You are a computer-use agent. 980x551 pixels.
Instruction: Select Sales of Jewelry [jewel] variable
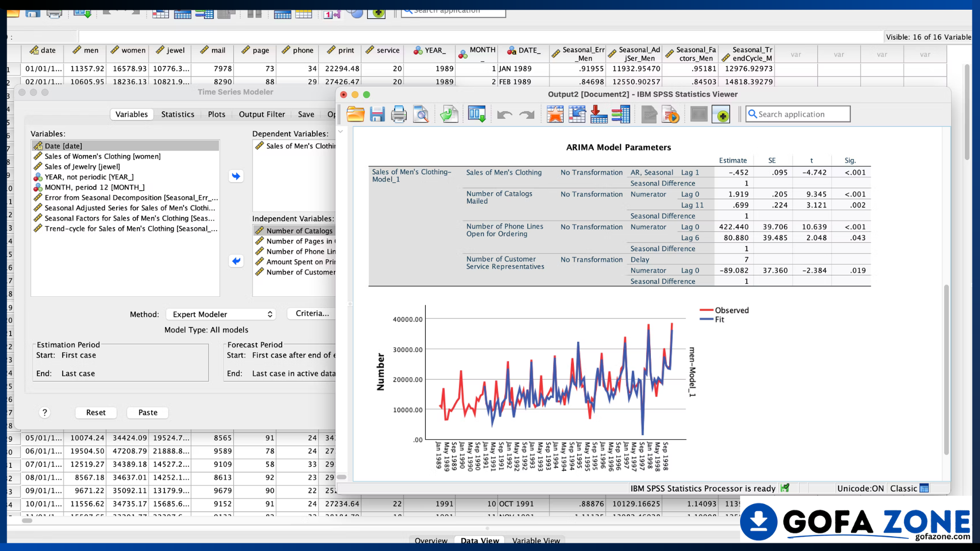tap(125, 166)
